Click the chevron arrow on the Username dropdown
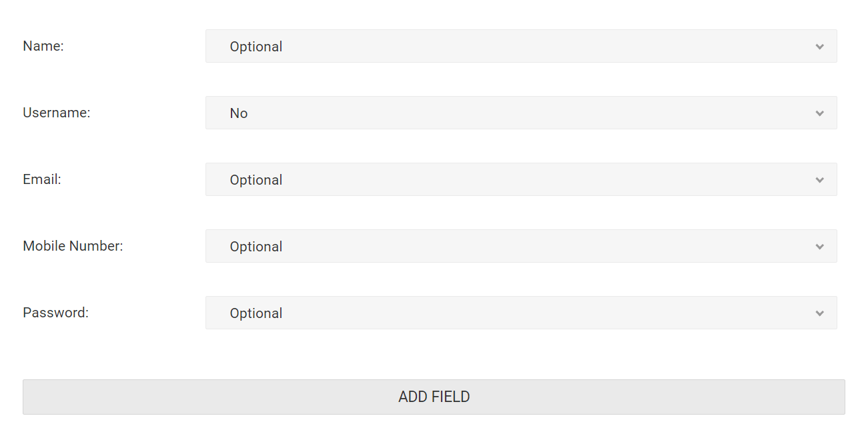868x442 pixels. pos(819,113)
